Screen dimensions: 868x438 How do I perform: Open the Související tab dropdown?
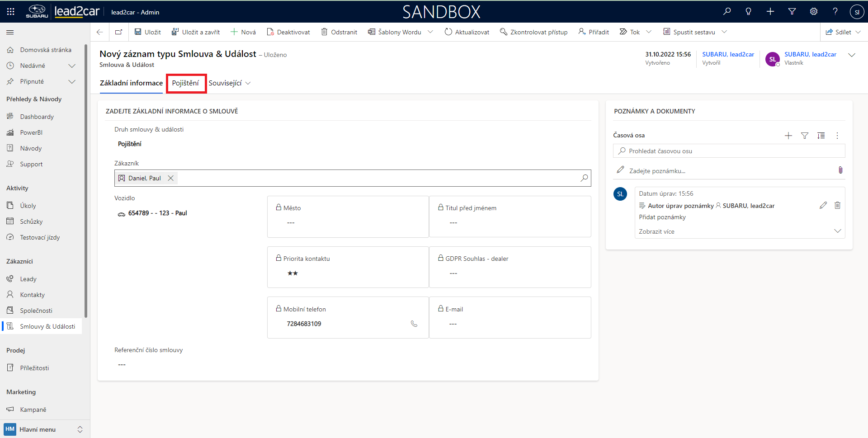pos(230,83)
